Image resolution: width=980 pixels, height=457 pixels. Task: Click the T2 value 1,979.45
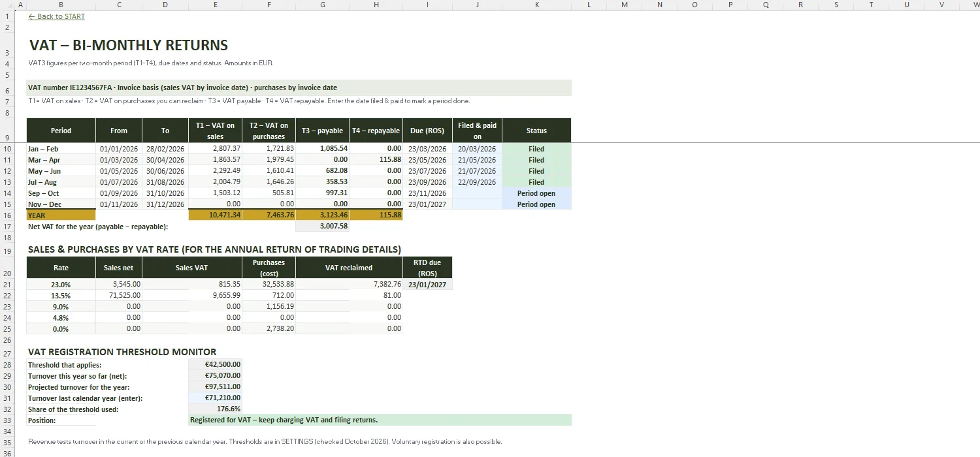pos(269,160)
